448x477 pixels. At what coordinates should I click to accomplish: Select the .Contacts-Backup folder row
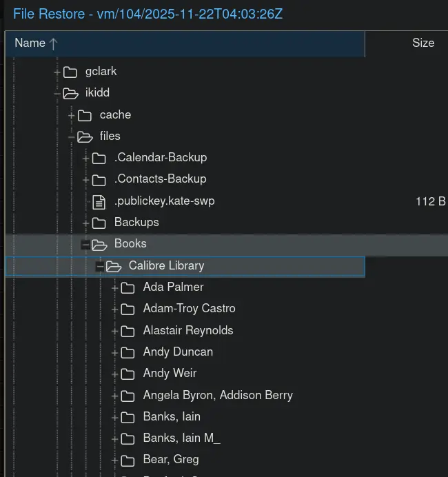pos(160,179)
